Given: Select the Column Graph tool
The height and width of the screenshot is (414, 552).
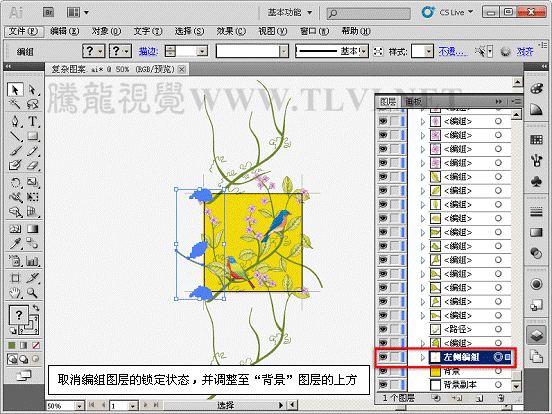Looking at the screenshot, I should [x=32, y=261].
